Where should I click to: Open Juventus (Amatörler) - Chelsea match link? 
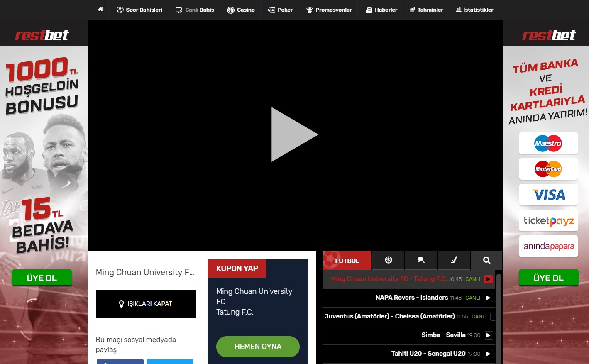pos(389,316)
